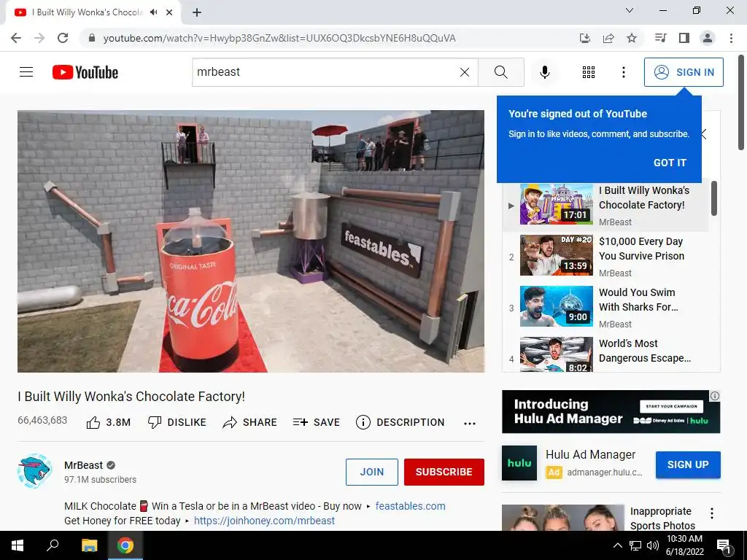Click the Hulu ad SIGN UP button

687,464
